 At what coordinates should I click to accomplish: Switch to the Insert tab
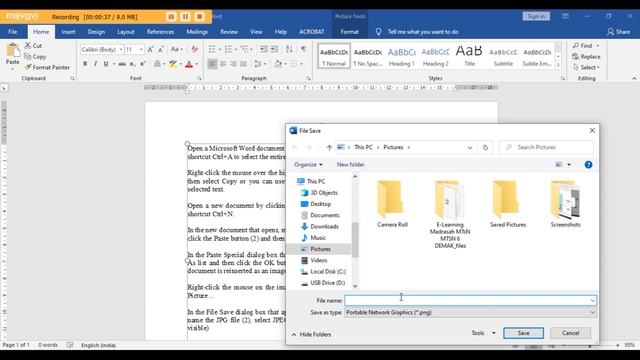[68, 32]
